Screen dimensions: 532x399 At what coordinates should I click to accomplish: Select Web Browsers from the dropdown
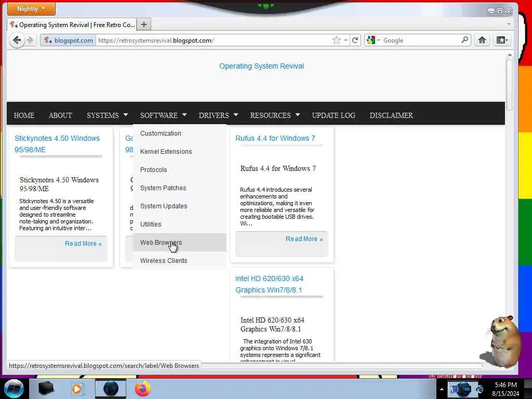(x=179, y=243)
